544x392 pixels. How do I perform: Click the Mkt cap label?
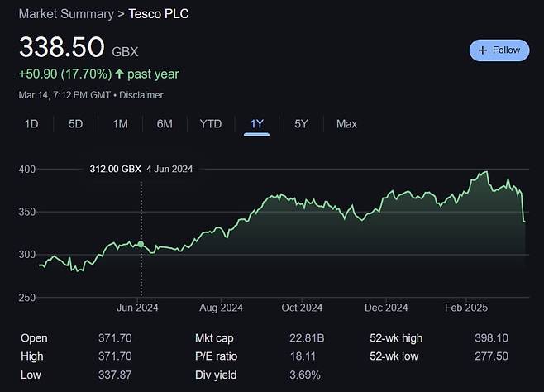pos(216,338)
